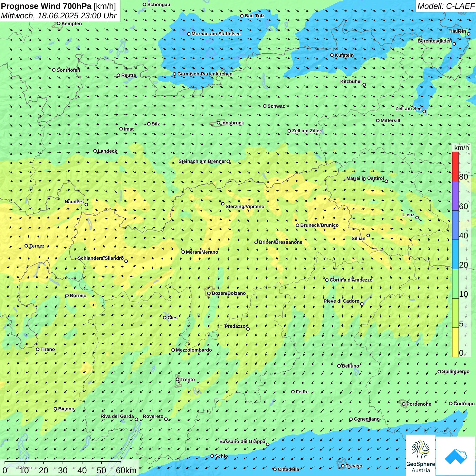Select the Cortina d'Ampezzo marker
The image size is (476, 476).
click(327, 280)
